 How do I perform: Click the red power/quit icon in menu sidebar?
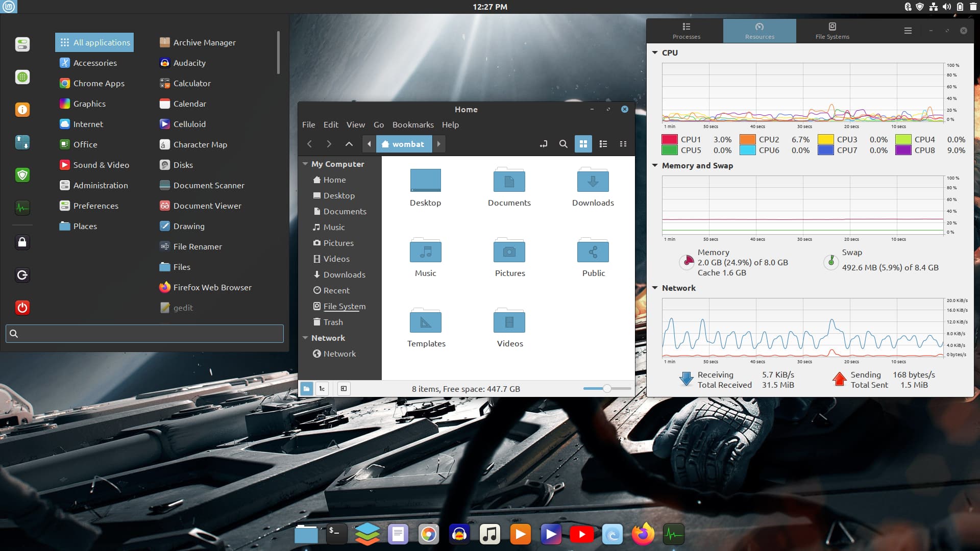tap(22, 308)
